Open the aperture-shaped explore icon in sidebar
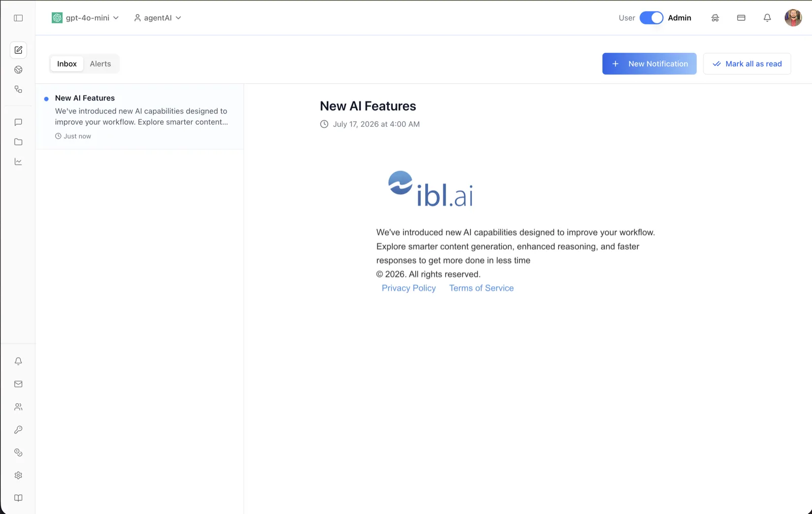Viewport: 812px width, 514px height. coord(18,70)
